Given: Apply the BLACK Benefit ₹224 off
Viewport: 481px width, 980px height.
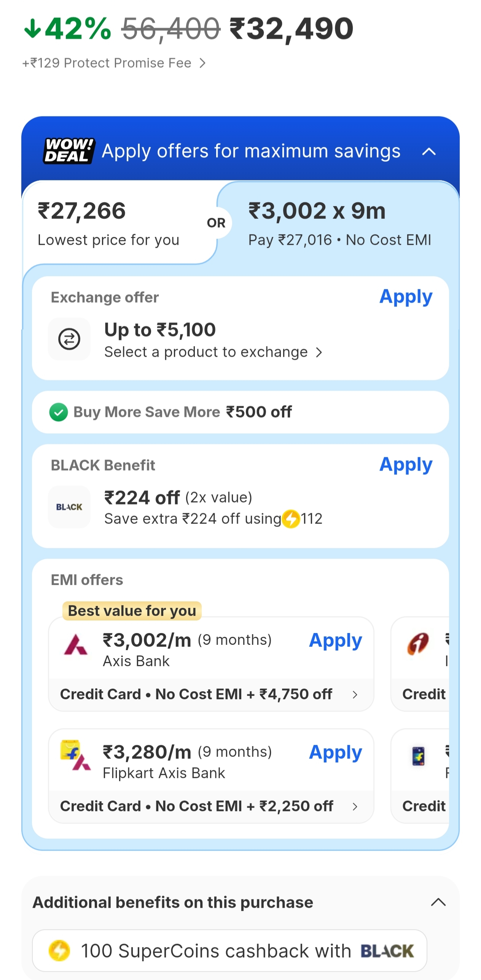Looking at the screenshot, I should pos(406,465).
